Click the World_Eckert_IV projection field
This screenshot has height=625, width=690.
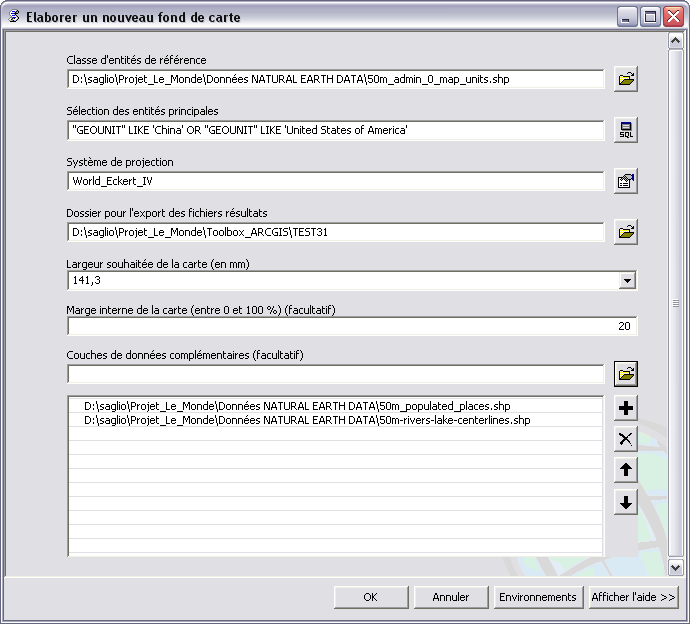[x=336, y=181]
